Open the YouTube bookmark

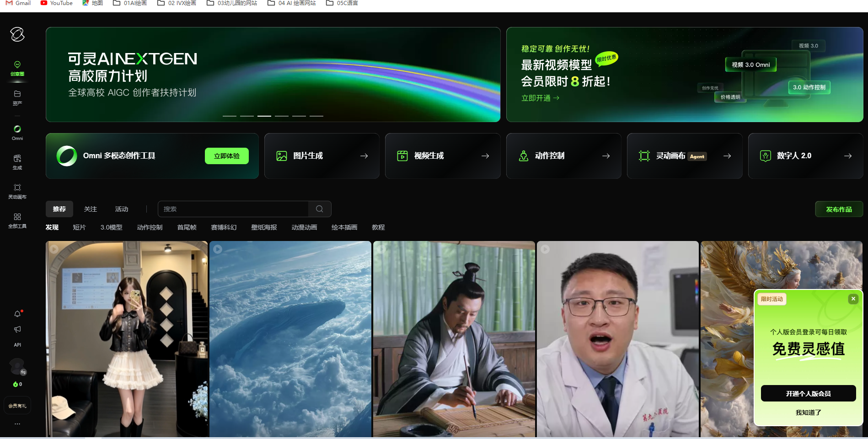[57, 3]
